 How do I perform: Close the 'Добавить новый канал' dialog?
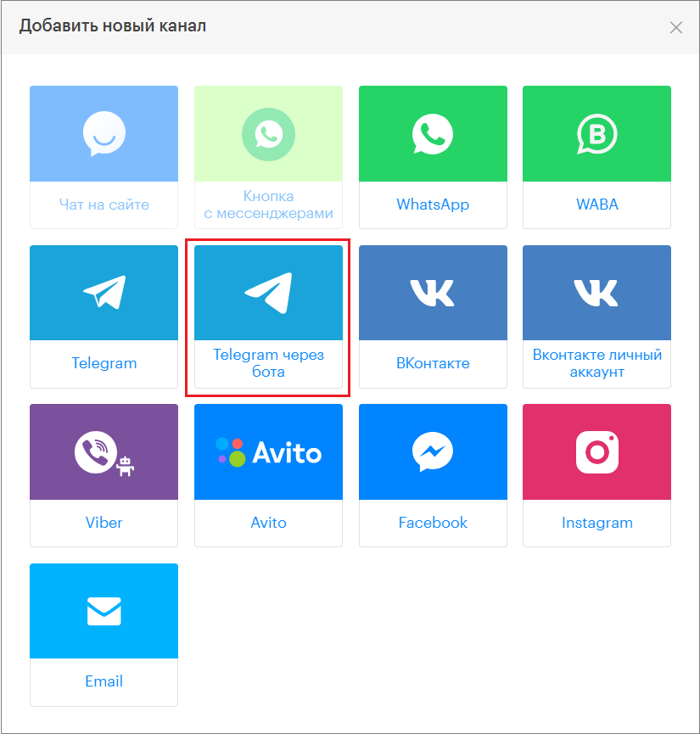click(675, 28)
